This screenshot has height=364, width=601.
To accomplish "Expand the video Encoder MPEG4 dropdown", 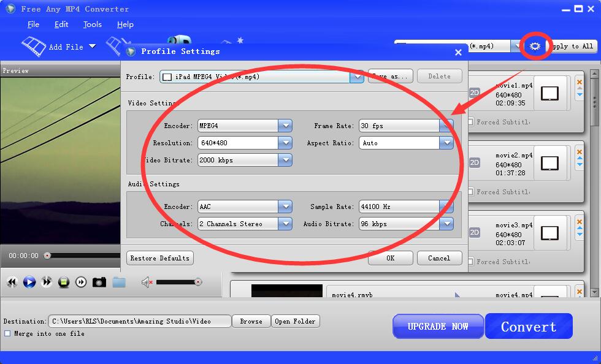I will coord(285,126).
